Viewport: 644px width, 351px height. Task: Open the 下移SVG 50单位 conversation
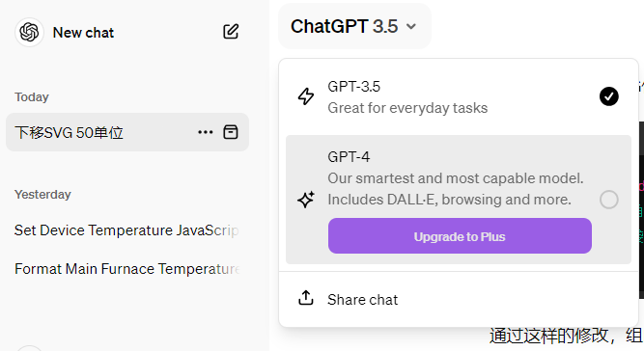[69, 132]
